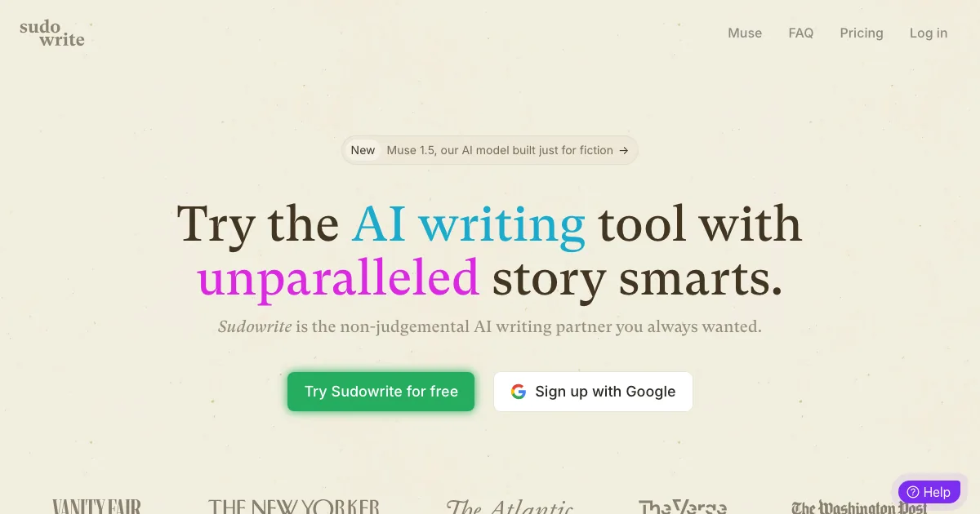
Task: Click the blue "AI writing" headline text
Action: 469,224
